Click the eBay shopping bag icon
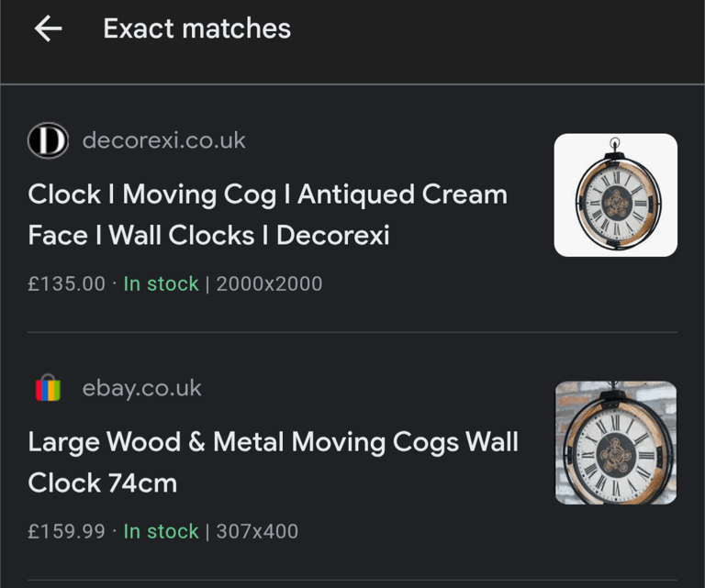Screen dimensions: 705x588 pyautogui.click(x=48, y=388)
